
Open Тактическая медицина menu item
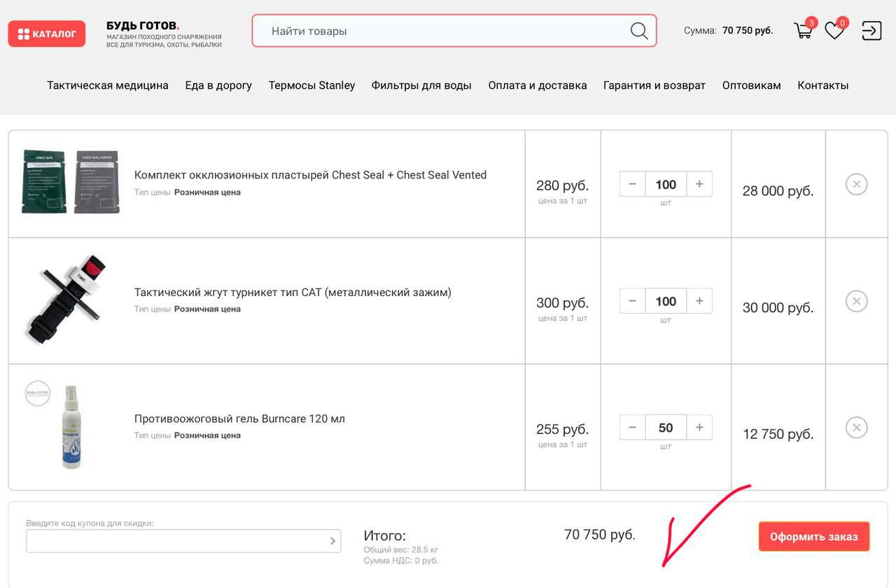[108, 85]
